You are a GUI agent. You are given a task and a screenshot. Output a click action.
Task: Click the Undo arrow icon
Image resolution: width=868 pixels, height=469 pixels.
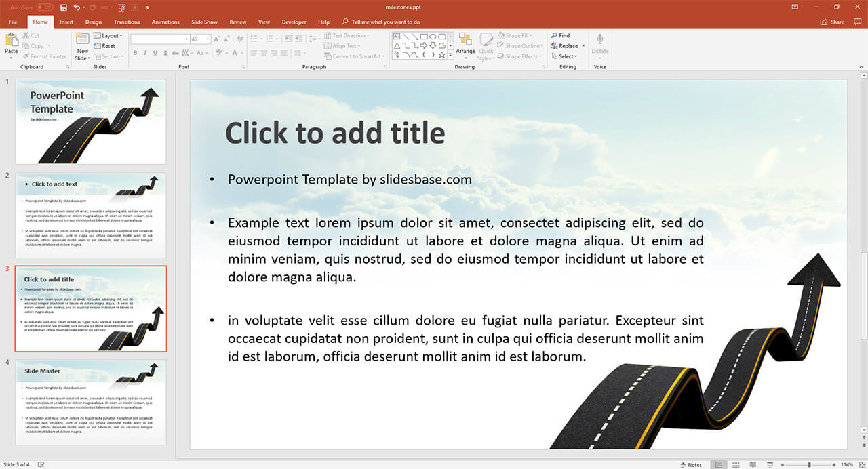tap(77, 7)
